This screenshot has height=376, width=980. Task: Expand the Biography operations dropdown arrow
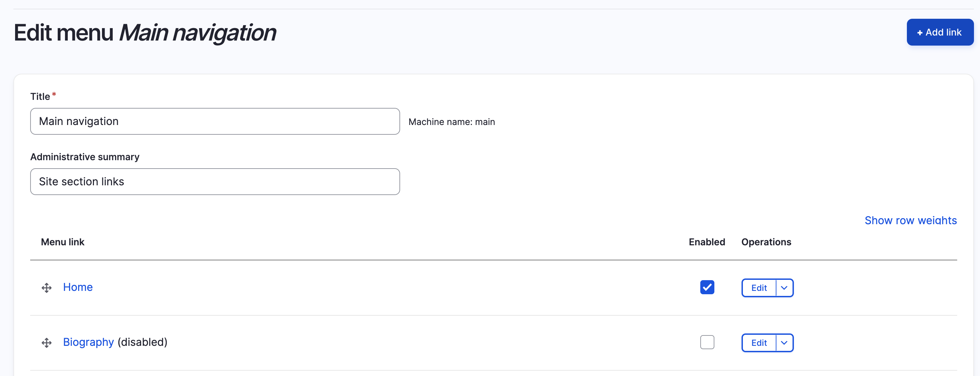(x=784, y=343)
